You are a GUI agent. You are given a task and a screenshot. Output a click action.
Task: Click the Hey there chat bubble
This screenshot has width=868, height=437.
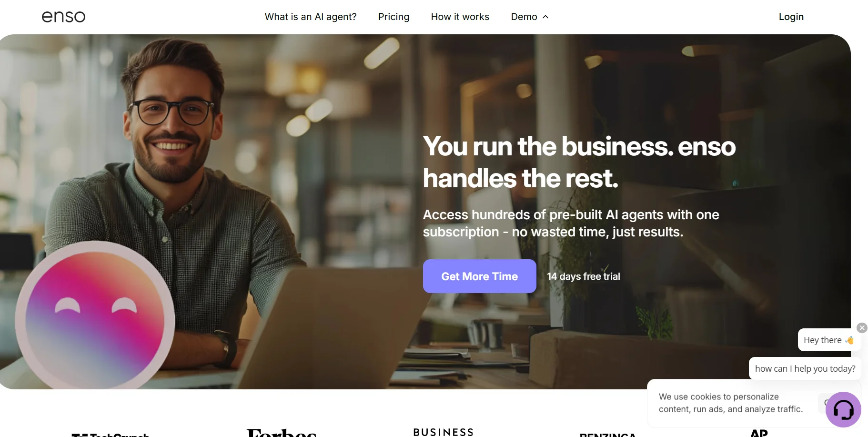(x=828, y=340)
